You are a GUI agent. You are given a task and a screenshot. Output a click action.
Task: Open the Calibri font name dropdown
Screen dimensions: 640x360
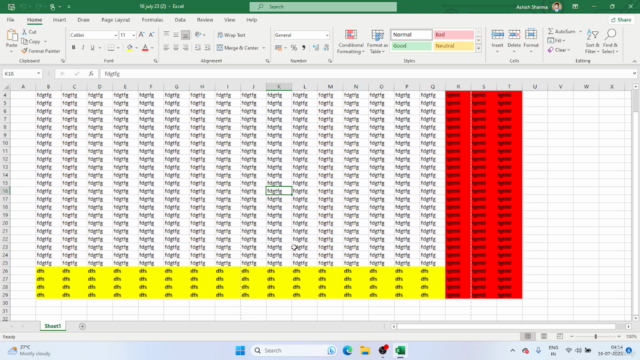coord(115,36)
